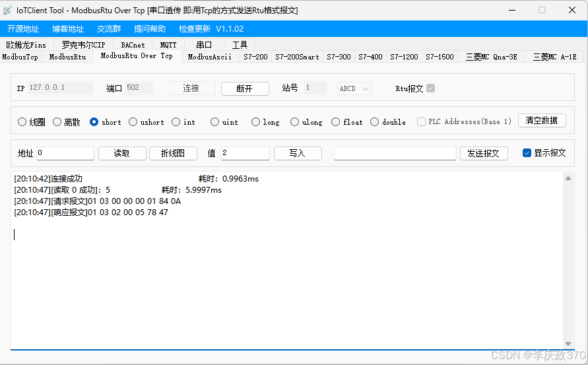588x365 pixels.
Task: Select the 线圈 radio button
Action: click(22, 122)
